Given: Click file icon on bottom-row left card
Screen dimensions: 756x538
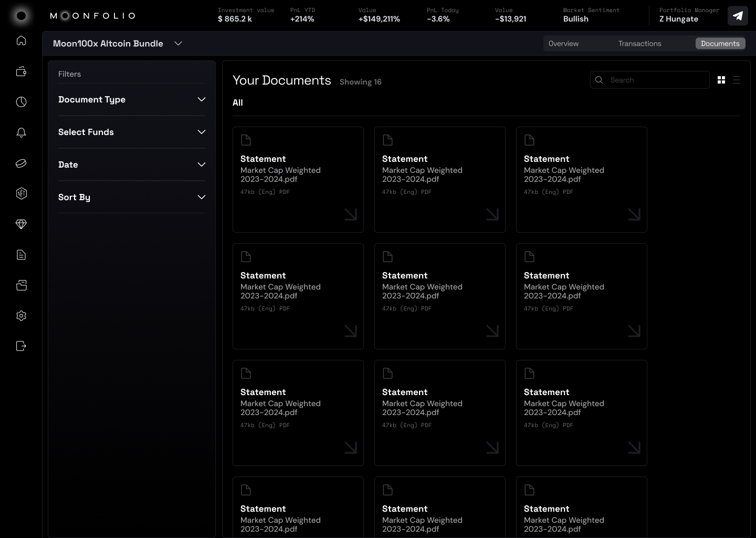Looking at the screenshot, I should 246,490.
